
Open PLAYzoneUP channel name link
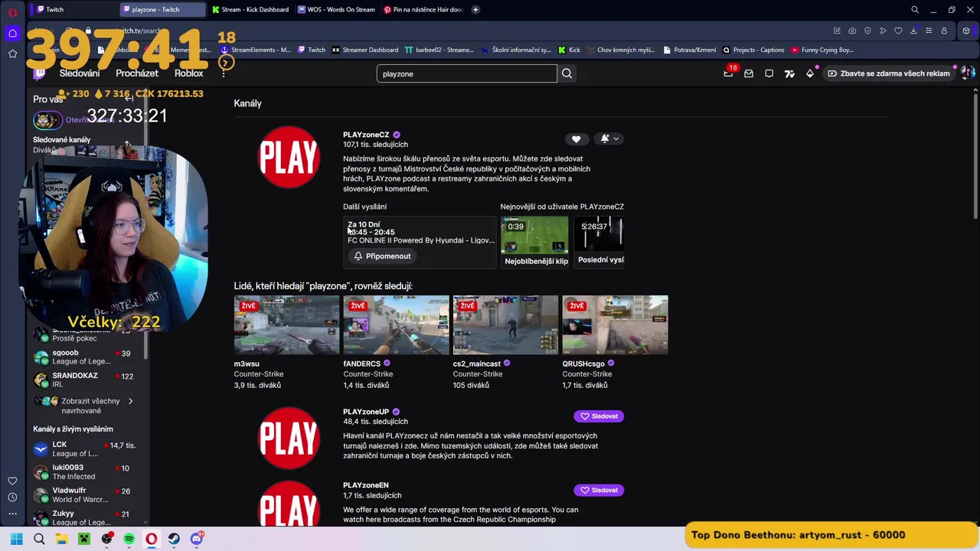click(x=366, y=412)
